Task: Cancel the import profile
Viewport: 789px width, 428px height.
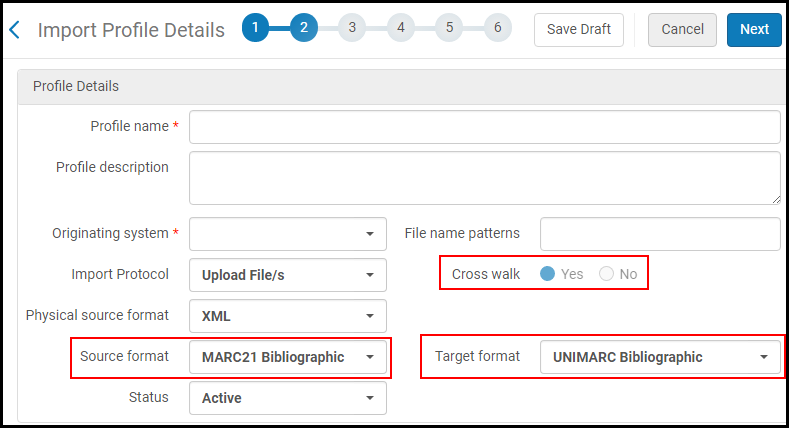Action: (682, 29)
